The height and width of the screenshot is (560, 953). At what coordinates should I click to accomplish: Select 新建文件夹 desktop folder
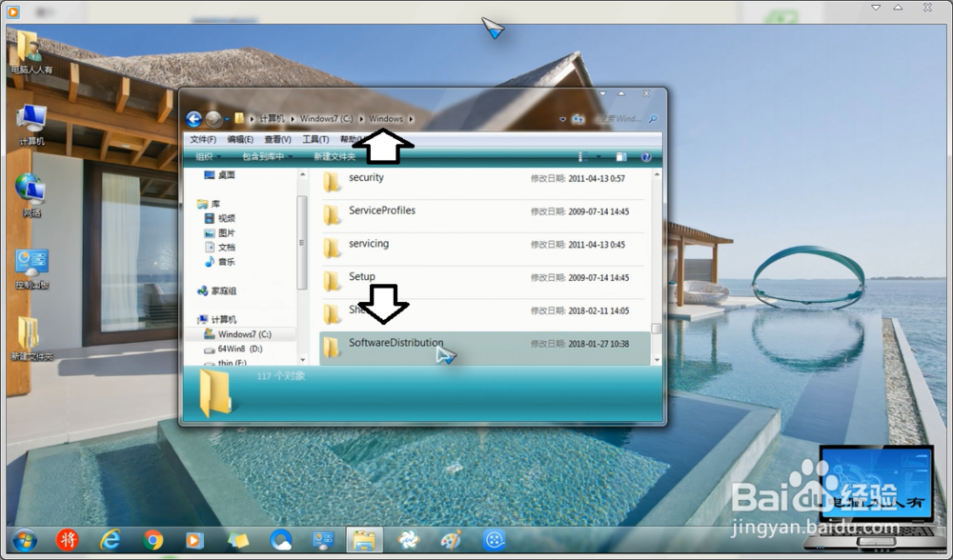pos(31,339)
